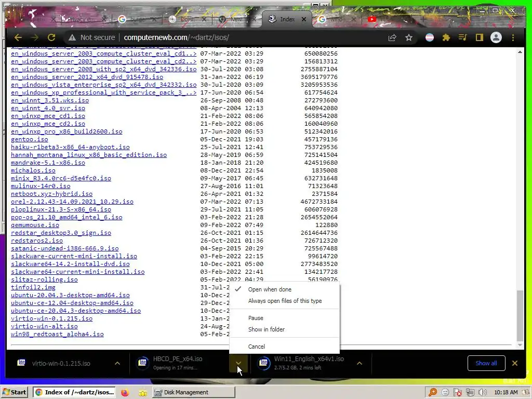The height and width of the screenshot is (399, 532).
Task: Open the profile avatar menu
Action: [x=496, y=37]
